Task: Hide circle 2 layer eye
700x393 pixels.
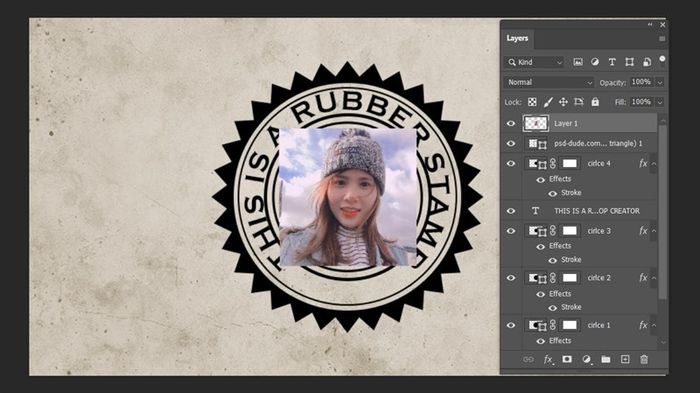Action: pos(511,278)
